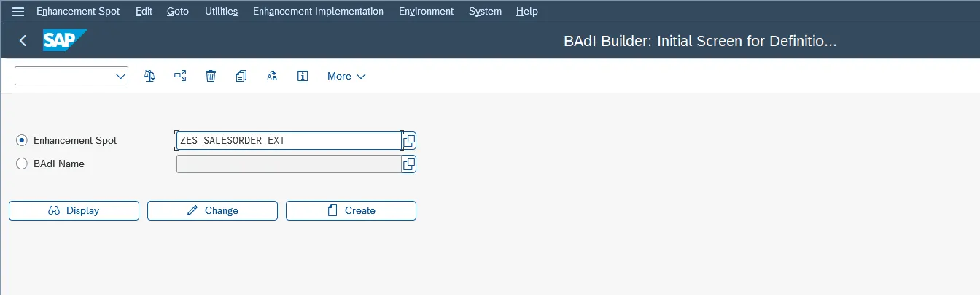Open the Goto menu
Image resolution: width=980 pixels, height=295 pixels.
(x=177, y=12)
